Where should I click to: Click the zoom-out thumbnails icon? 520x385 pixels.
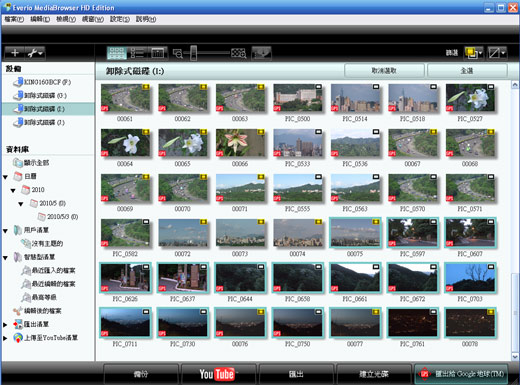pyautogui.click(x=178, y=53)
